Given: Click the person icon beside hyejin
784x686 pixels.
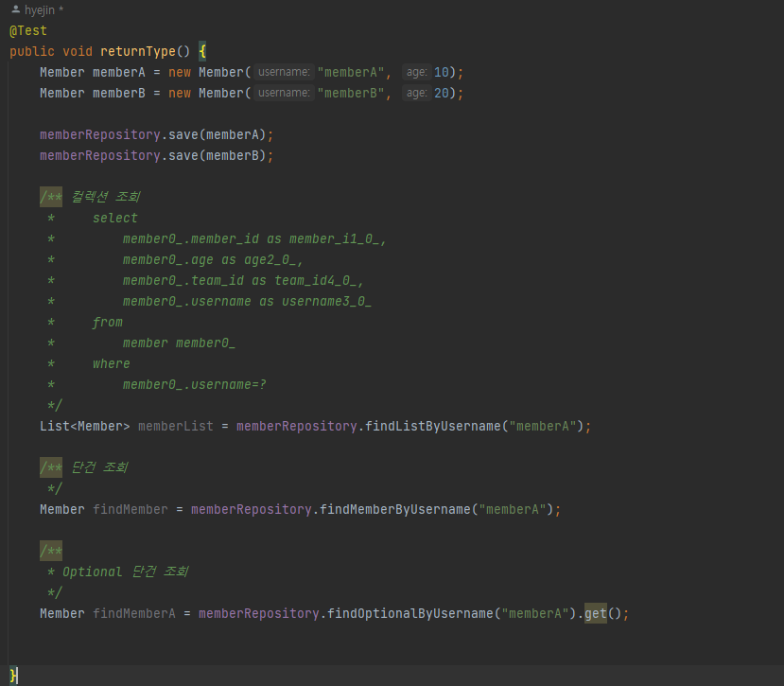Looking at the screenshot, I should click(x=15, y=9).
